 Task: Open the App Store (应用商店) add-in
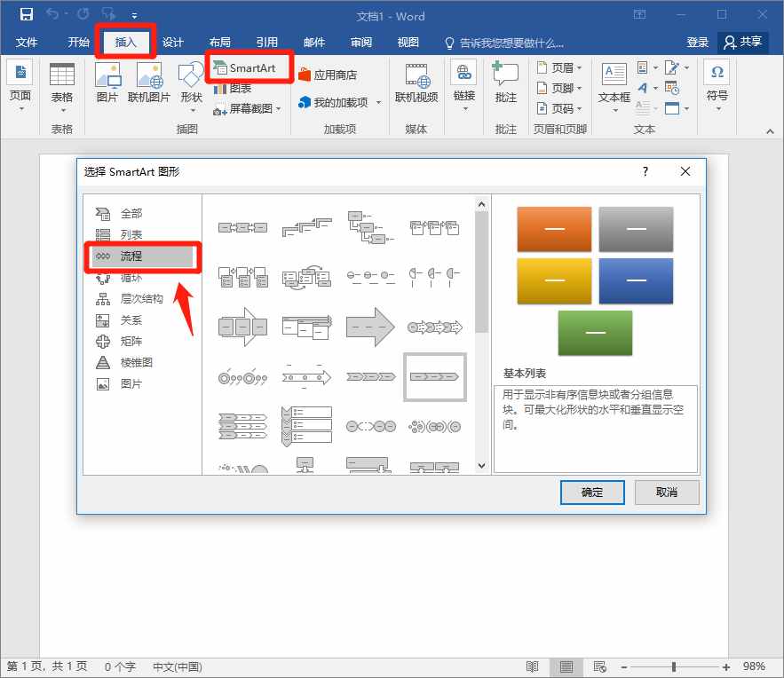click(x=328, y=75)
